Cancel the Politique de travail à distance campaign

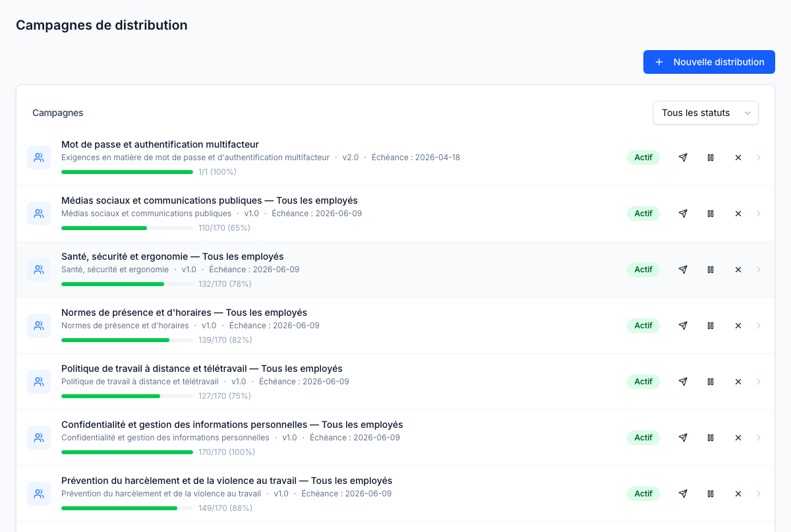(738, 382)
